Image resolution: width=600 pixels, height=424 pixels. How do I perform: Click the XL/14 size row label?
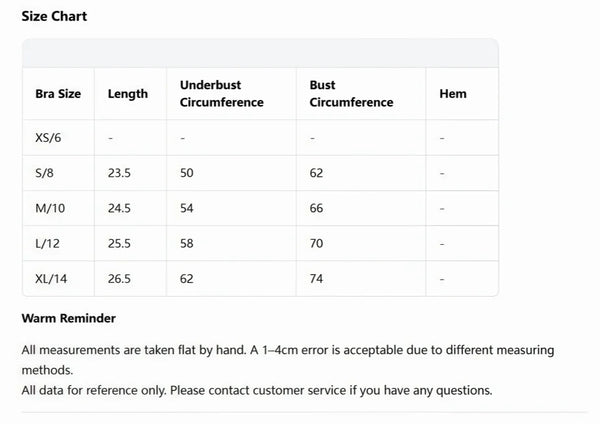pyautogui.click(x=51, y=279)
